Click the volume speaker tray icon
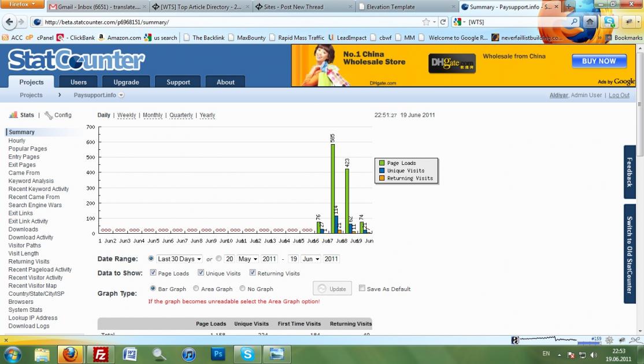The width and height of the screenshot is (644, 364). point(594,355)
